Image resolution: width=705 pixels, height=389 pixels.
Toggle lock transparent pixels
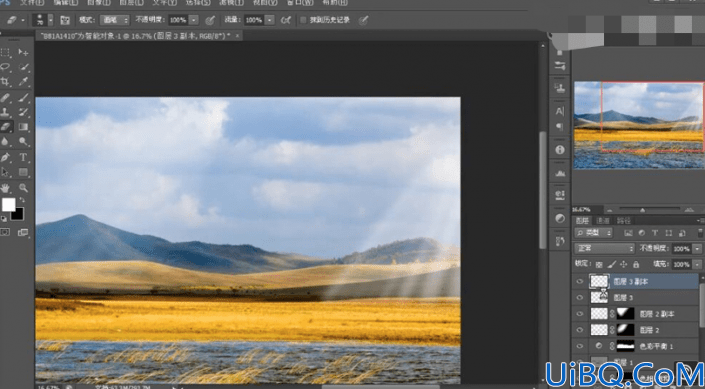point(599,264)
